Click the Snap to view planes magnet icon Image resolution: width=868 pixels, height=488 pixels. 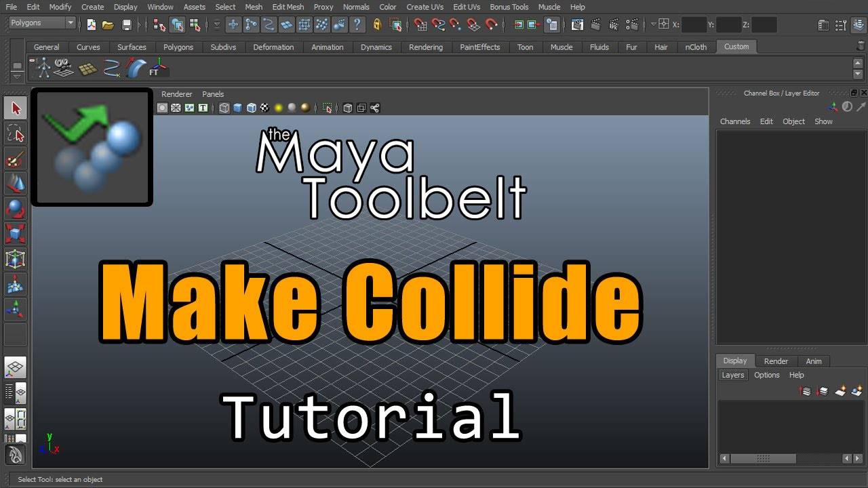click(473, 24)
